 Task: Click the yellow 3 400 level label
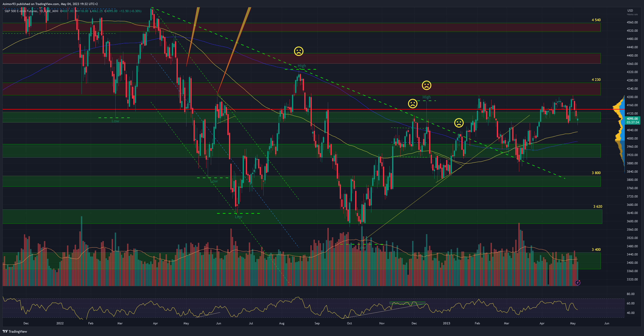(x=596, y=250)
